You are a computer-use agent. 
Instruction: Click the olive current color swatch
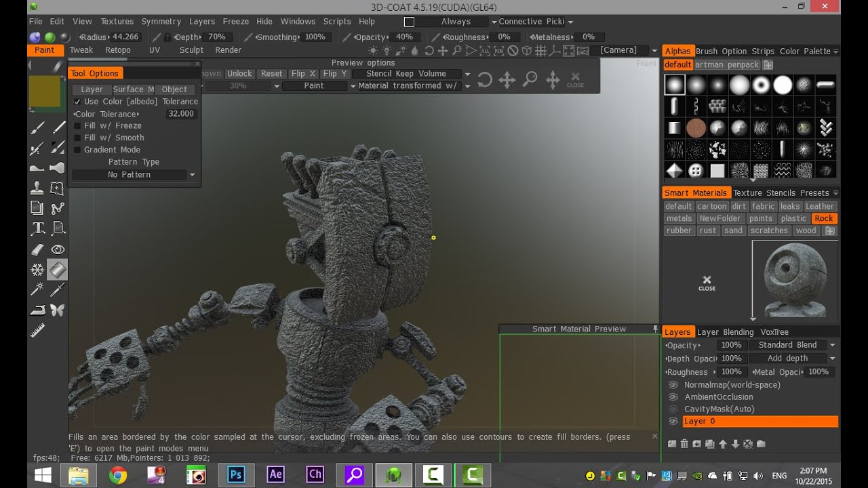click(45, 92)
